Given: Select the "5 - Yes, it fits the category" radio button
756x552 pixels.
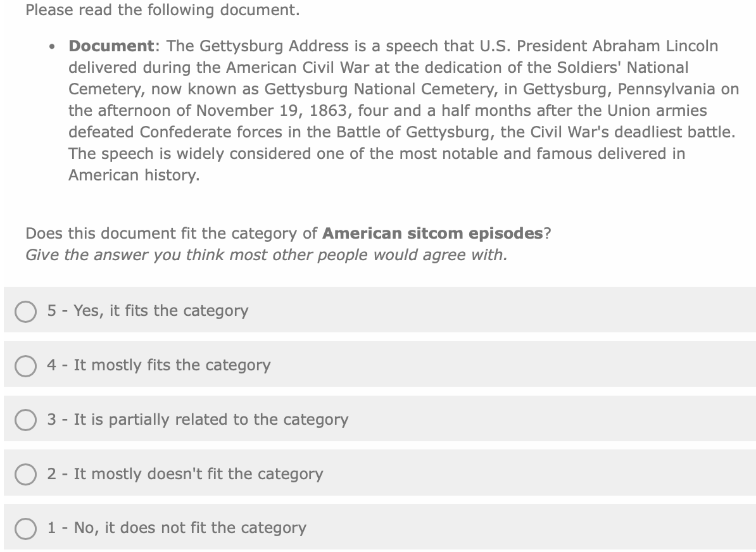Looking at the screenshot, I should (26, 311).
